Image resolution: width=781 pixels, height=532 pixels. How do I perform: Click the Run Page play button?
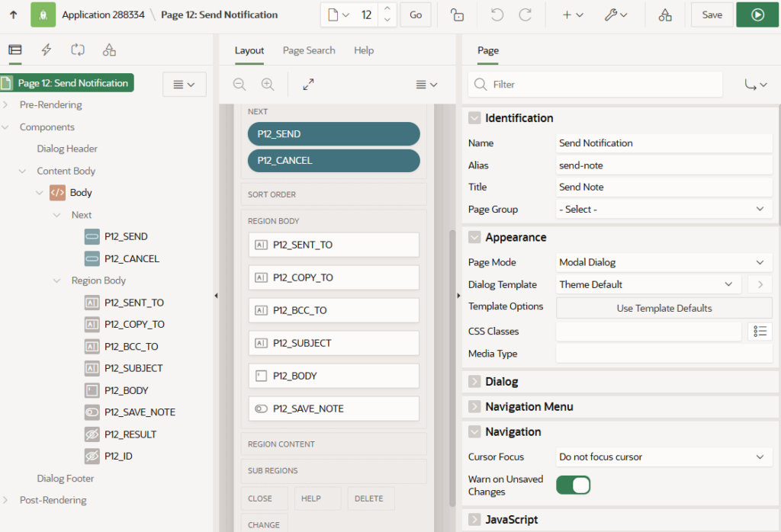pyautogui.click(x=757, y=14)
